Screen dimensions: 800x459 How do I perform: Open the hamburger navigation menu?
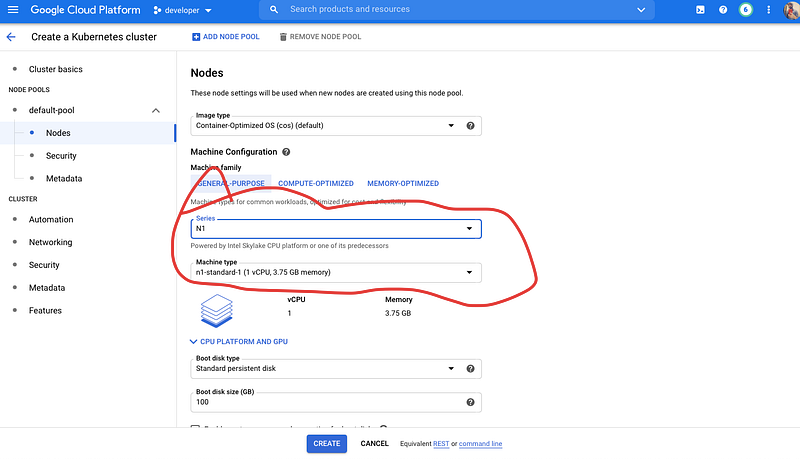tap(13, 10)
